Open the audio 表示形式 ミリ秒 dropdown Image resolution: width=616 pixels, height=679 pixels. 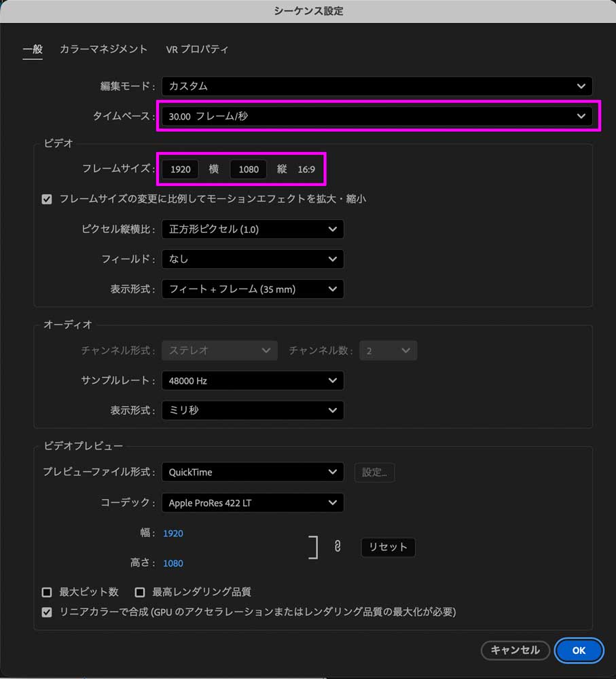coord(253,411)
